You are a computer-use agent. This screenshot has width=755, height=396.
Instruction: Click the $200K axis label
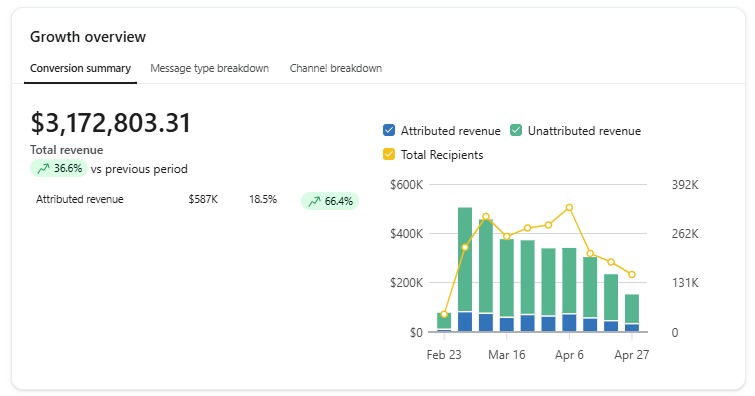(406, 283)
